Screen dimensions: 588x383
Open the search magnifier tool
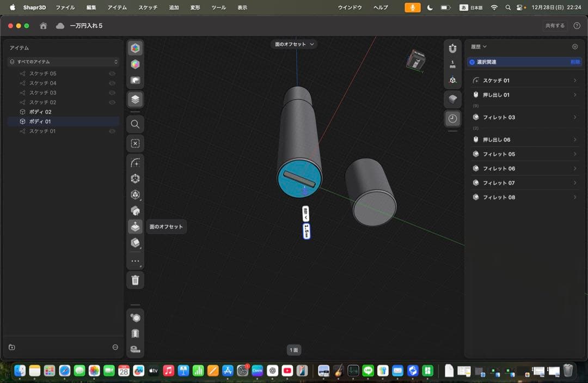tap(135, 124)
